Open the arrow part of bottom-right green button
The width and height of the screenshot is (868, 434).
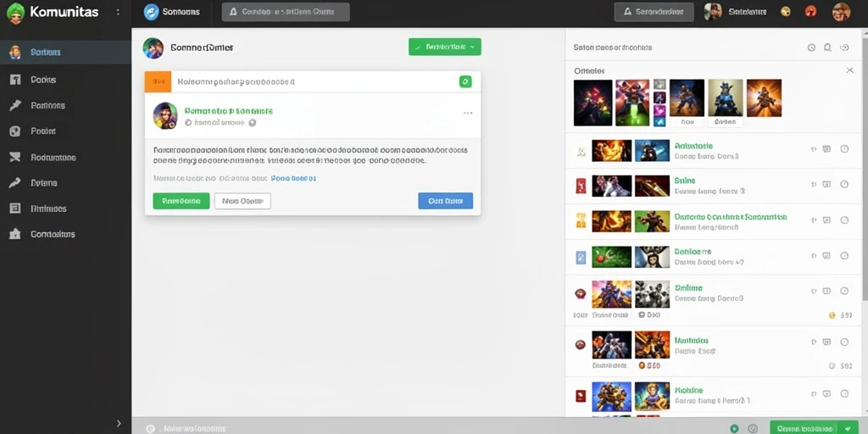848,428
